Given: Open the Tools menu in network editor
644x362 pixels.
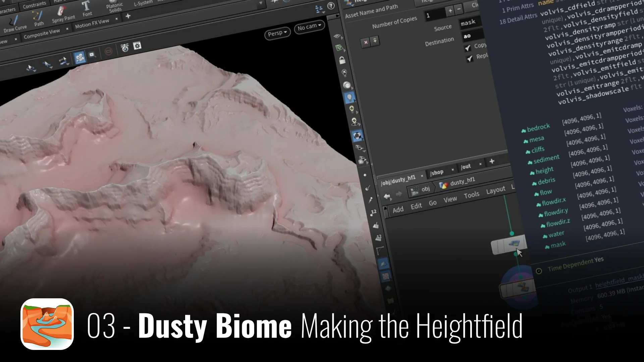Looking at the screenshot, I should (472, 195).
